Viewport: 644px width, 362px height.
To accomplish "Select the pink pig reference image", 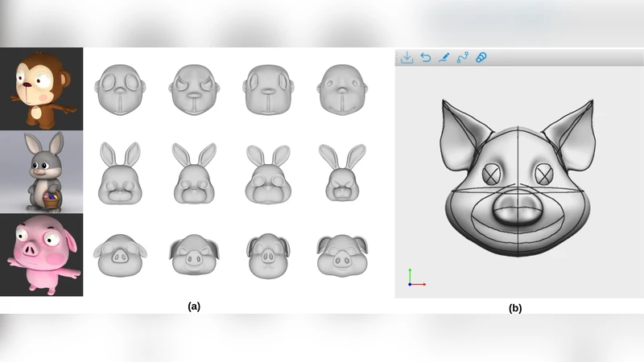I will point(42,254).
